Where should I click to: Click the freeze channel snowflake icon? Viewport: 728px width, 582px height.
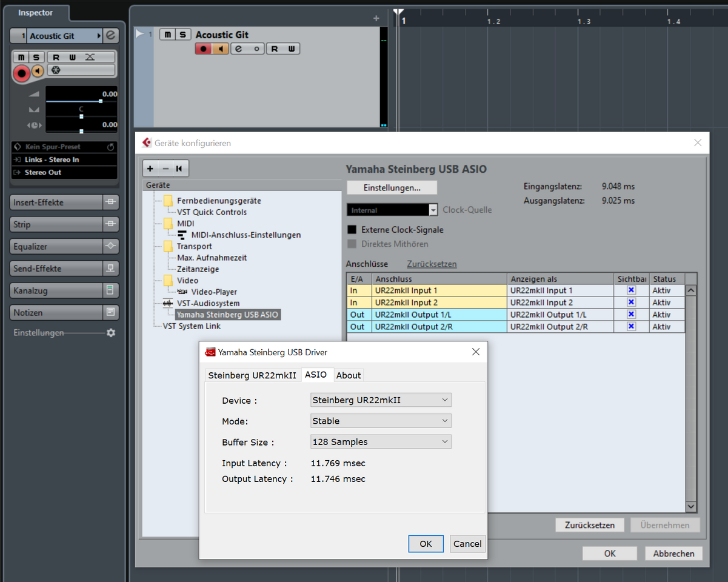point(55,70)
